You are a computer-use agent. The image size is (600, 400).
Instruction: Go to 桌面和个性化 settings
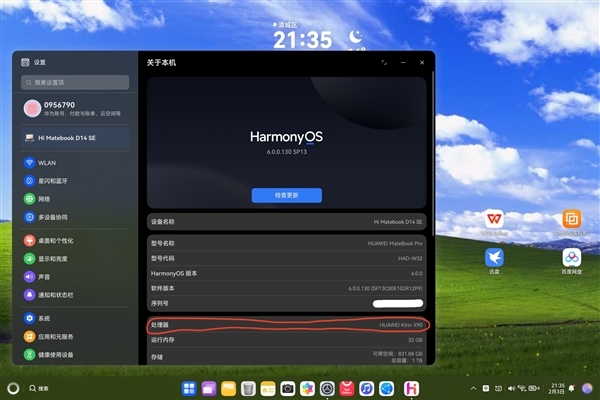pyautogui.click(x=75, y=240)
